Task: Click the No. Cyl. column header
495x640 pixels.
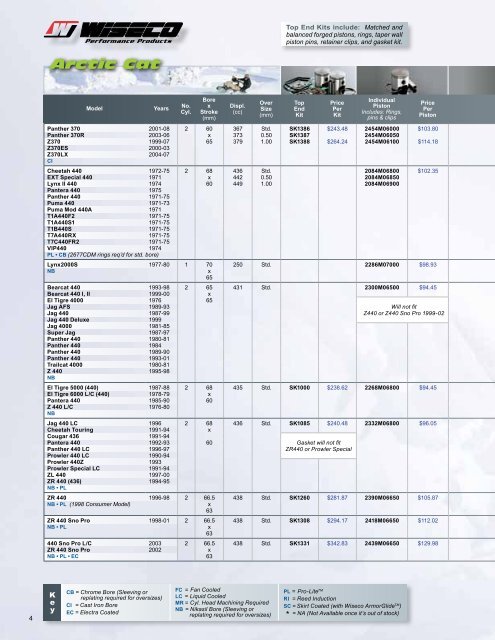Action: click(x=186, y=109)
